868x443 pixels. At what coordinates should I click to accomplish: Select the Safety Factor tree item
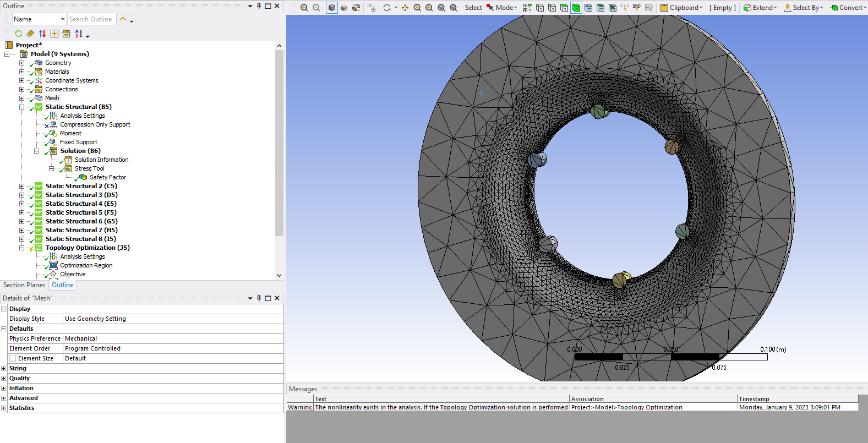tap(108, 177)
